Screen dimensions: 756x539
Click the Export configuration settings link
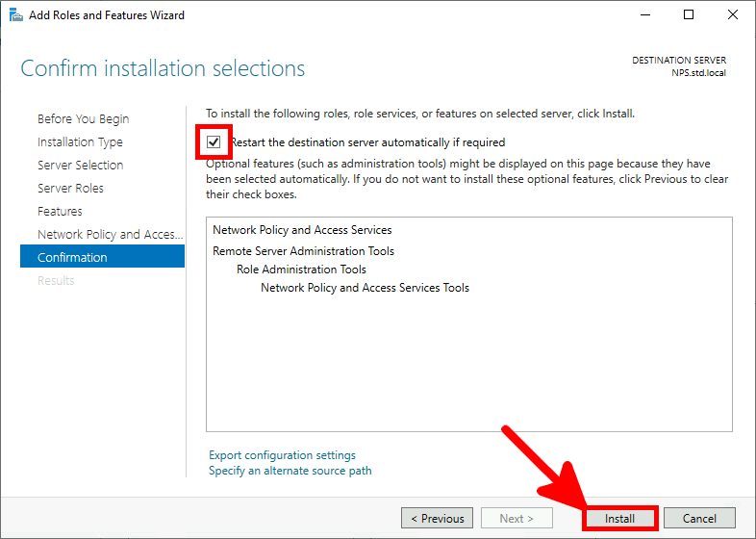[x=282, y=455]
